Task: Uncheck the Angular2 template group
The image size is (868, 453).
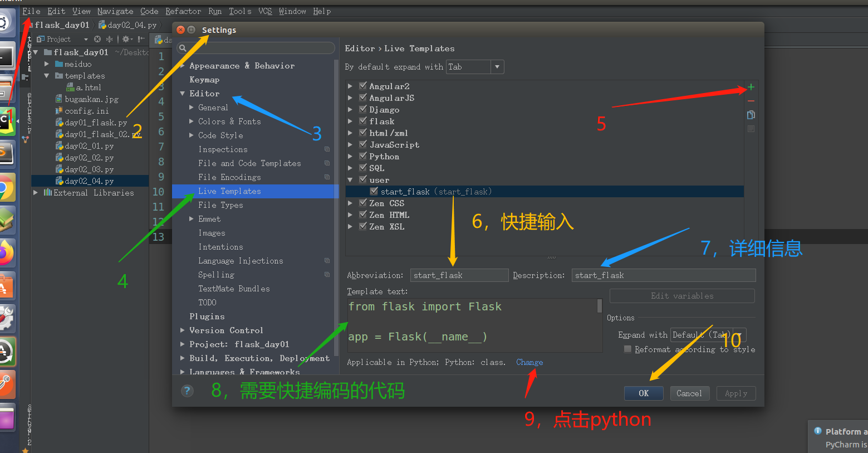Action: (363, 86)
